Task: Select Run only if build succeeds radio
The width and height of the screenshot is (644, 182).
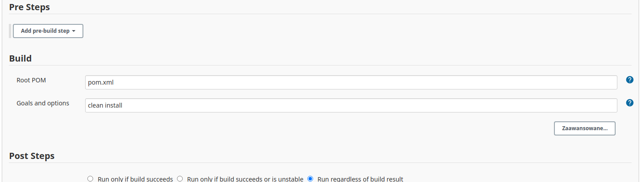Action: (90, 179)
